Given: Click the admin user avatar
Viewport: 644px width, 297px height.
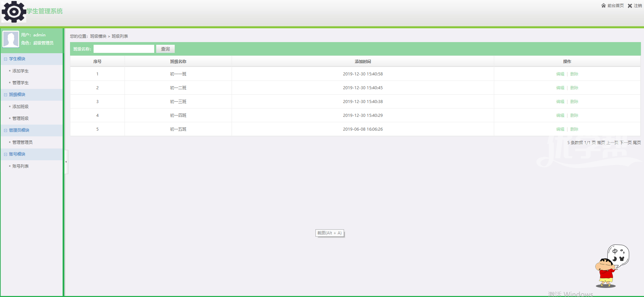Looking at the screenshot, I should pyautogui.click(x=11, y=39).
